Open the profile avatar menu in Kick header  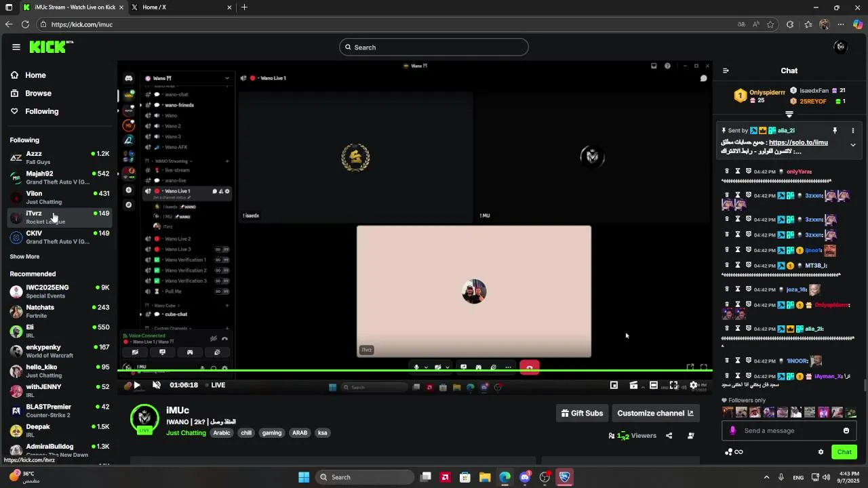click(841, 47)
